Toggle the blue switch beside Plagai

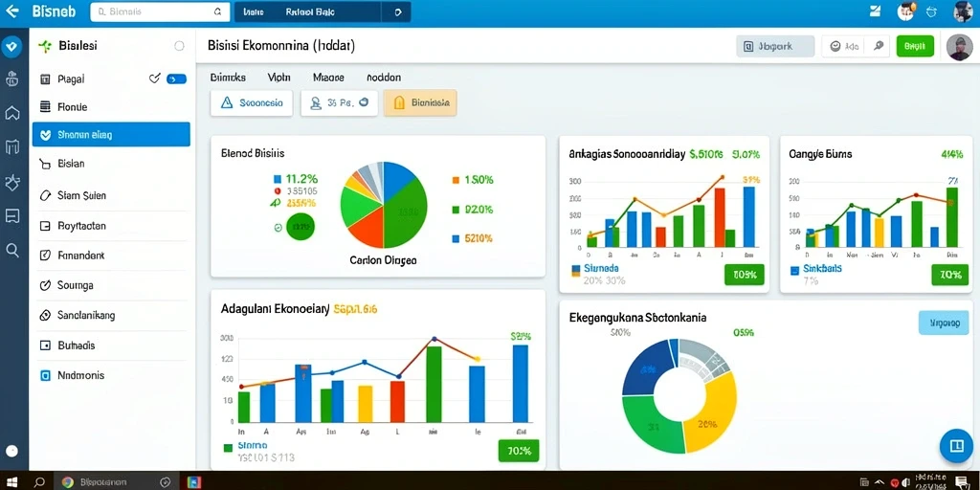point(176,78)
